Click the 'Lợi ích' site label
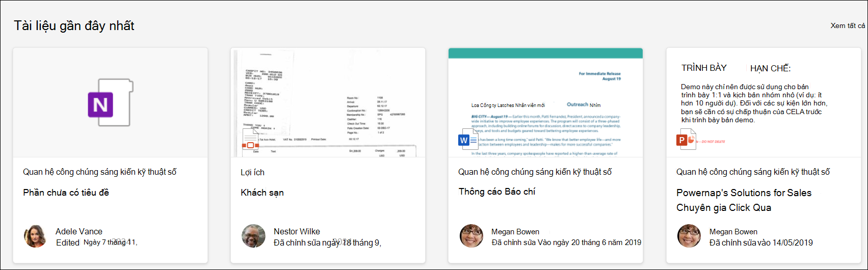The image size is (868, 270). [252, 172]
